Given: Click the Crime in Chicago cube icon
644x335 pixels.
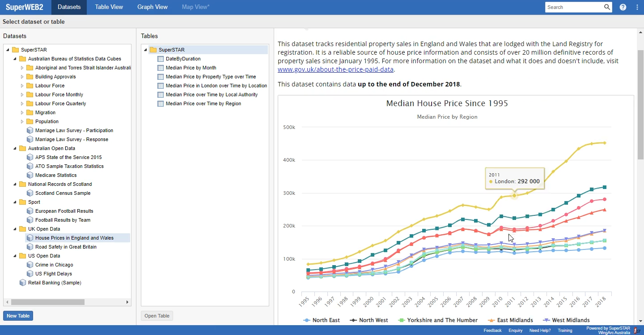Looking at the screenshot, I should (x=30, y=265).
